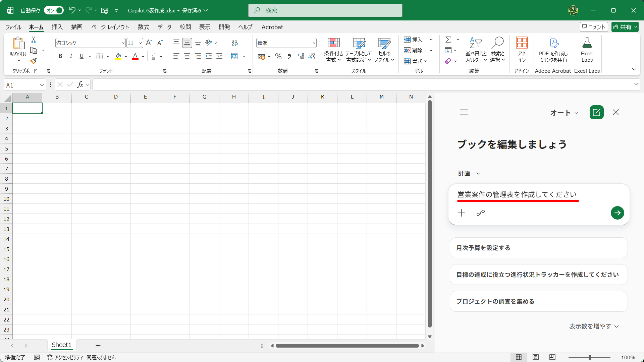Open Cell Styles (セルのスタイル)
This screenshot has width=644, height=362.
[x=384, y=50]
